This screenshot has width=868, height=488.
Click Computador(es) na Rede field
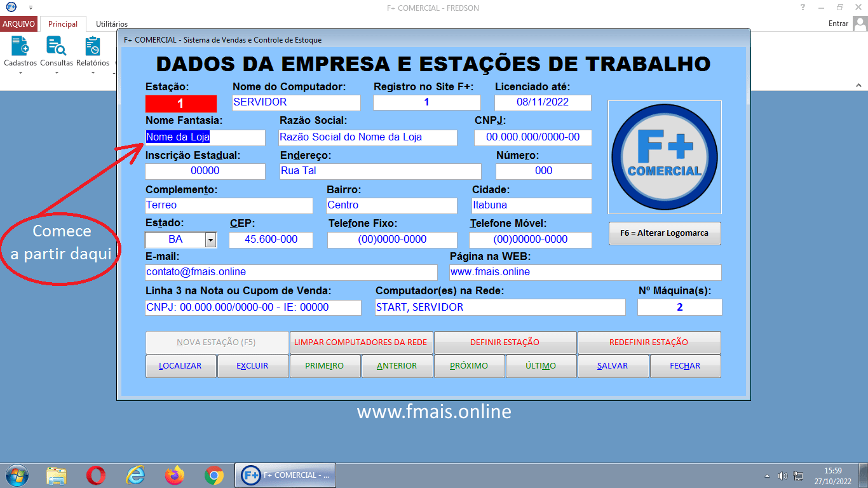coord(501,308)
